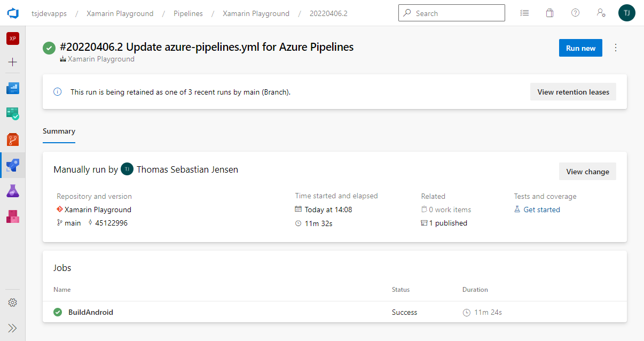Open the Boards sidebar icon
Viewport: 644px width, 341px height.
(x=13, y=88)
